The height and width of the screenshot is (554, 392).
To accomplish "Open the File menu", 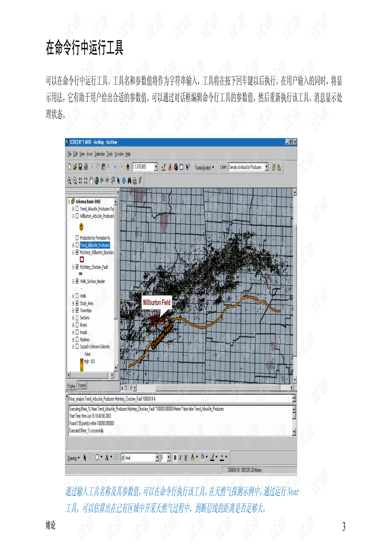I will click(69, 154).
